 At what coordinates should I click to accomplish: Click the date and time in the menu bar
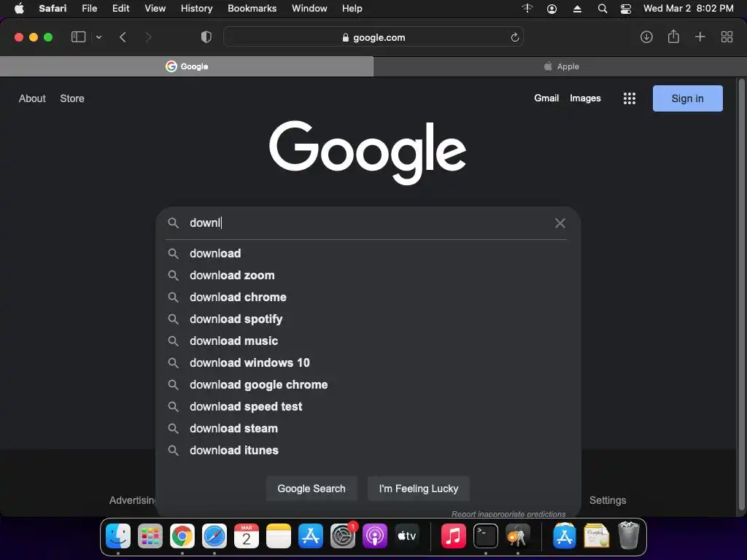click(688, 9)
